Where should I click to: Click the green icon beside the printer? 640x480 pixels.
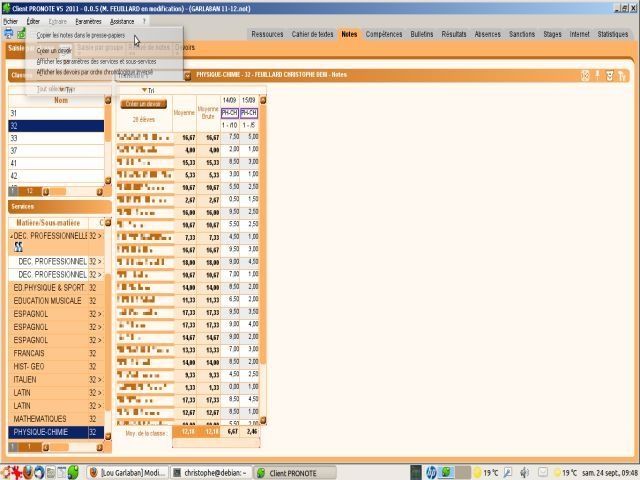21,33
